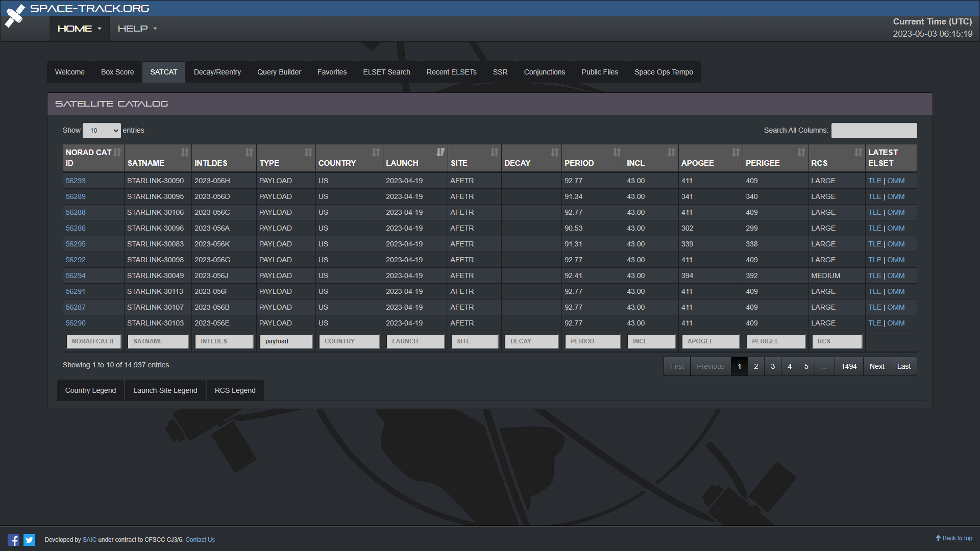This screenshot has height=551, width=980.
Task: Open TLE link for STARLINK-30103
Action: click(x=875, y=323)
